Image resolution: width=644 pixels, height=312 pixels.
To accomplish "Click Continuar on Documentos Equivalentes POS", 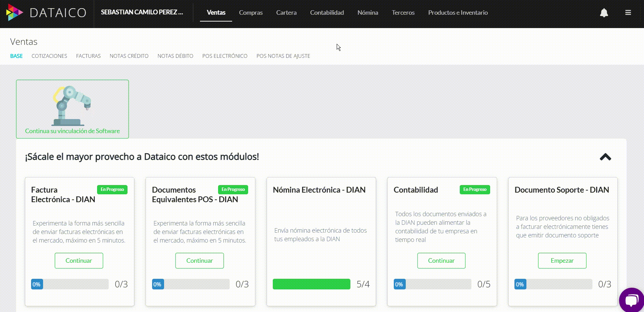I will coord(199,260).
